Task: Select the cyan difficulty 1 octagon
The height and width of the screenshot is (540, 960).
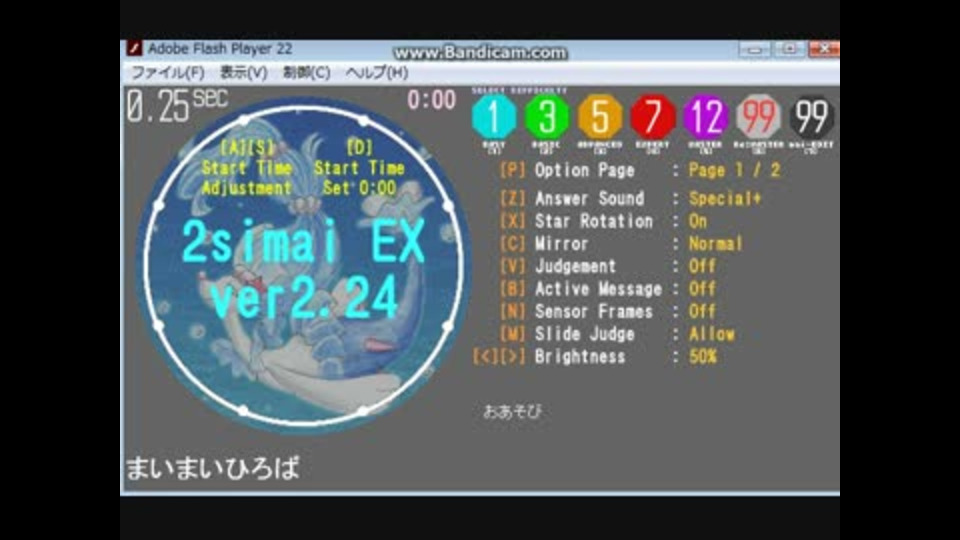Action: tap(494, 116)
